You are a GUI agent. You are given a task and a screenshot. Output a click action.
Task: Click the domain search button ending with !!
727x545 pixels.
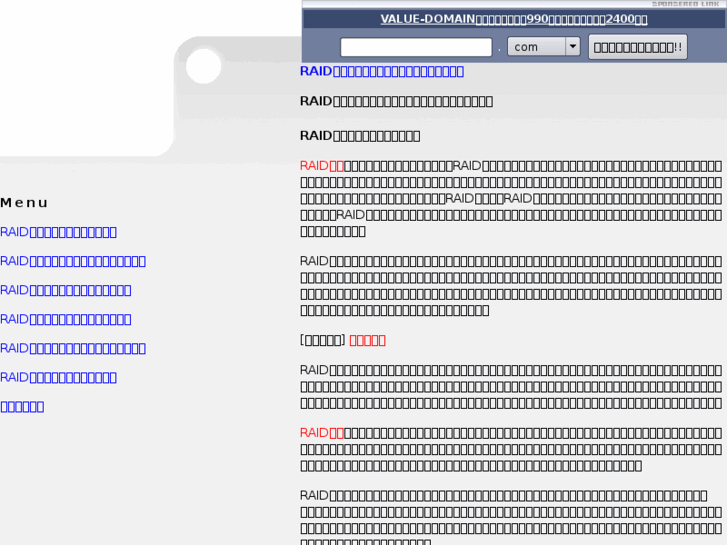tap(638, 47)
